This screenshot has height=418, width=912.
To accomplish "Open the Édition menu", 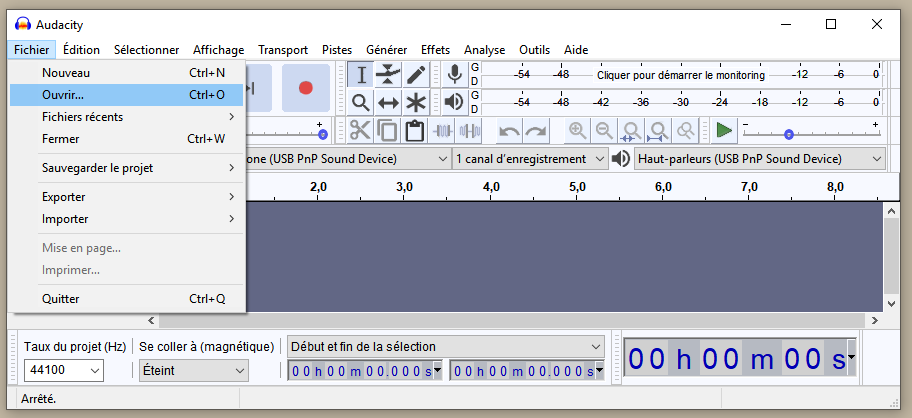I will (81, 50).
